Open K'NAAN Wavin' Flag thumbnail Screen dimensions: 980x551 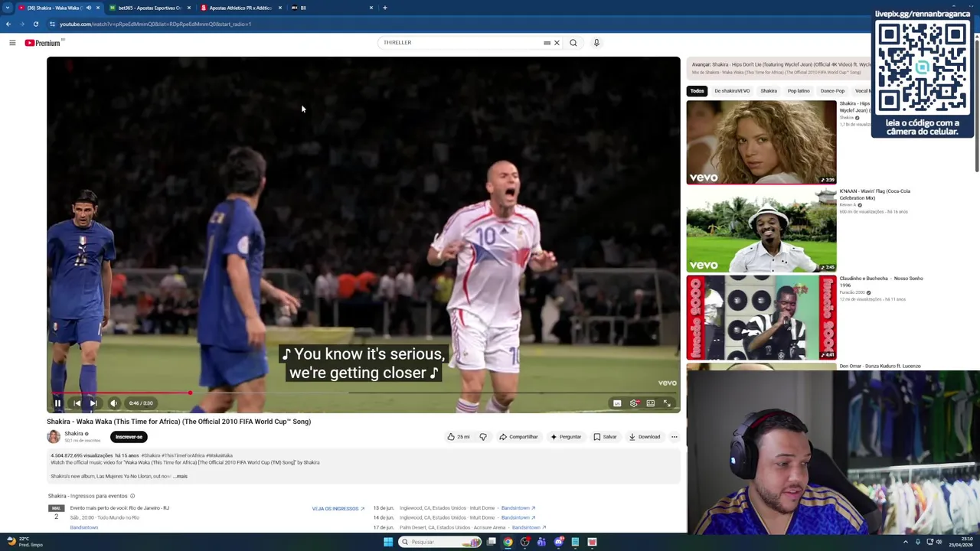click(761, 230)
